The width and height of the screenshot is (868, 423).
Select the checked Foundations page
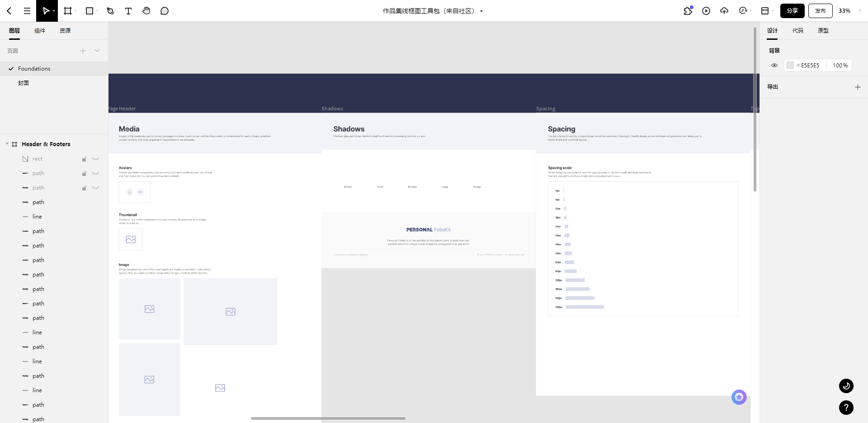[54, 69]
